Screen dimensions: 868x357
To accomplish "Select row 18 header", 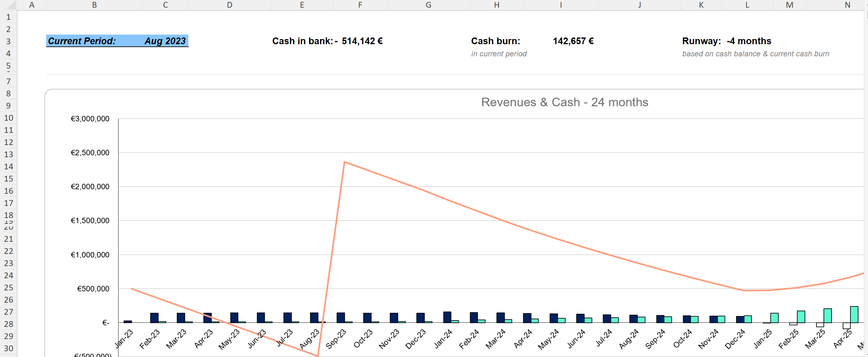I will pyautogui.click(x=8, y=215).
